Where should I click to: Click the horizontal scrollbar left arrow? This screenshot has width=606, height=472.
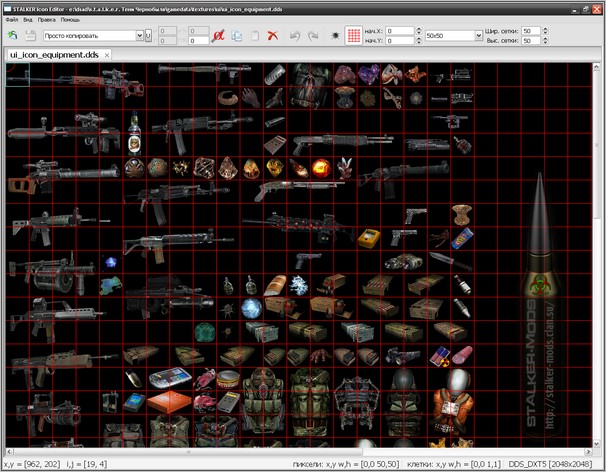coord(10,452)
